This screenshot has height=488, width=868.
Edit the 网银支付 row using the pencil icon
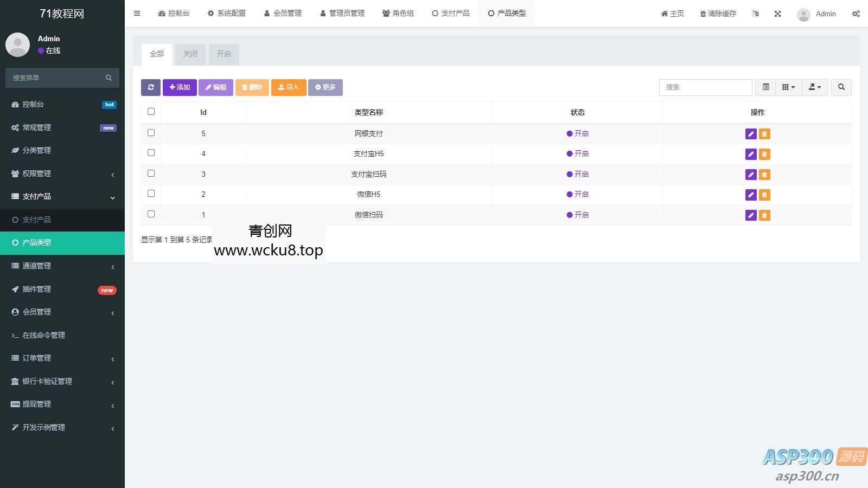click(750, 133)
